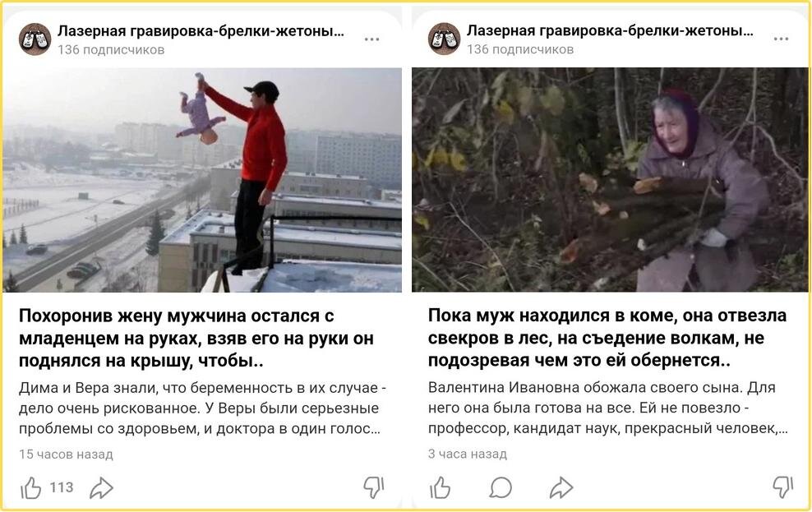812x512 pixels.
Task: Open three-dot menu on left post
Action: tap(371, 39)
